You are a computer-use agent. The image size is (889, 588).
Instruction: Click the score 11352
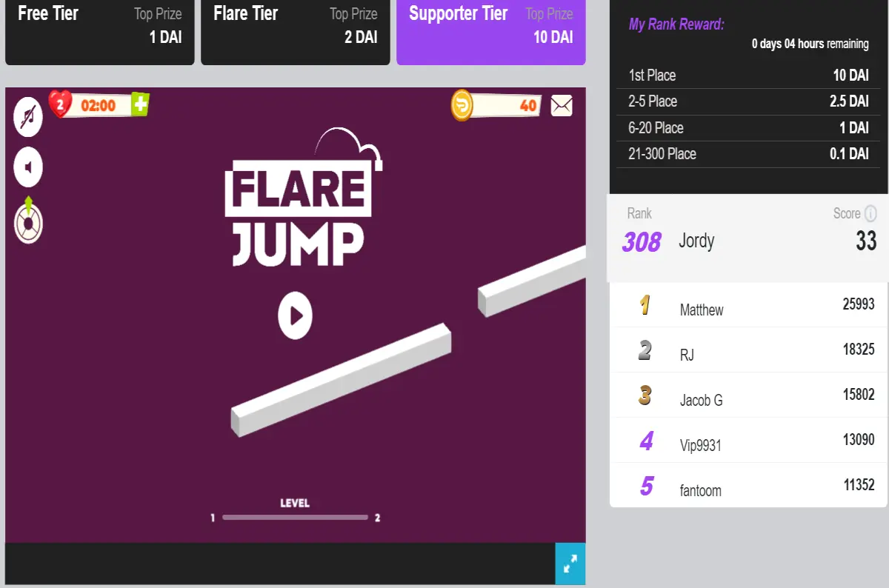859,484
